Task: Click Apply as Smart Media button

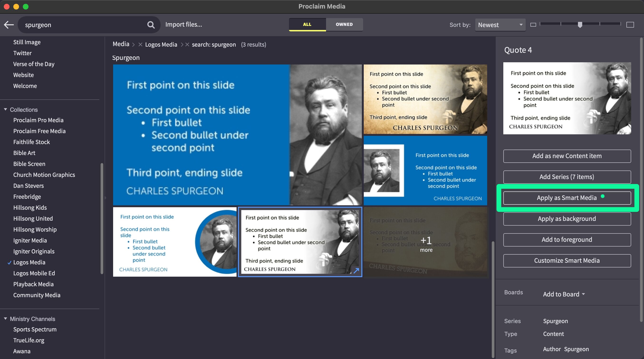Action: (x=567, y=198)
